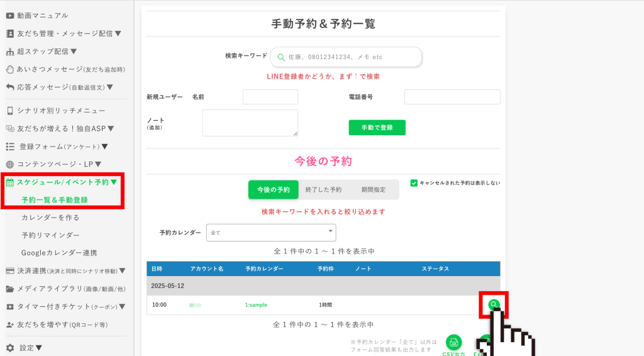Click the アカウント名 column header

click(x=206, y=269)
